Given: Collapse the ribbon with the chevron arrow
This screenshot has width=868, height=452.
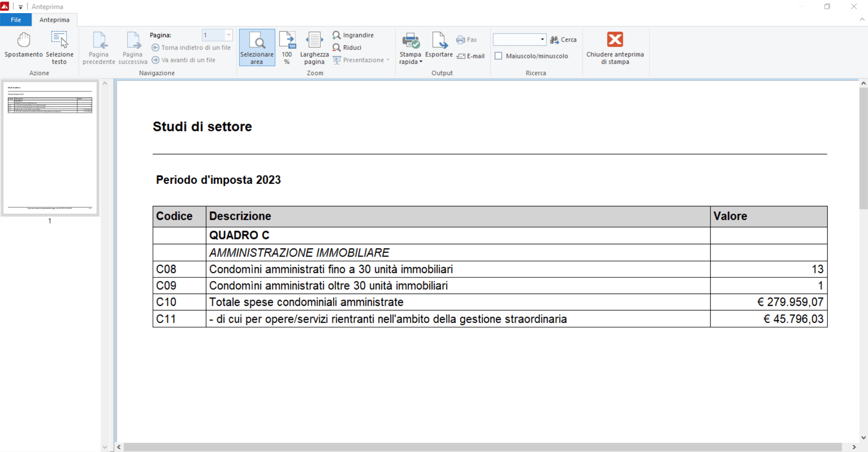Looking at the screenshot, I should [862, 19].
